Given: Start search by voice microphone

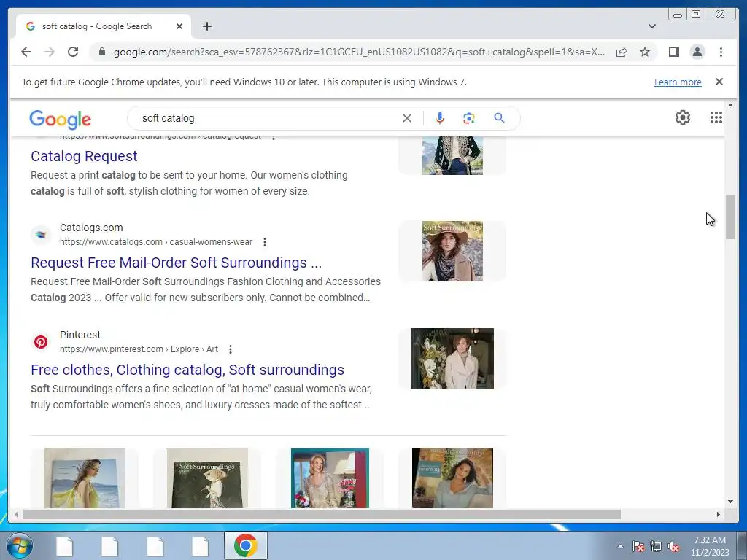Looking at the screenshot, I should (440, 118).
